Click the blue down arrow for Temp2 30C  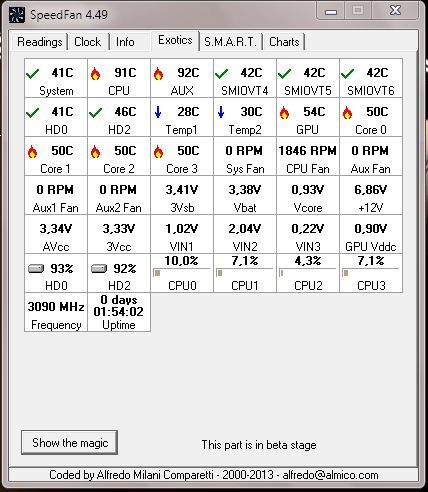[221, 112]
